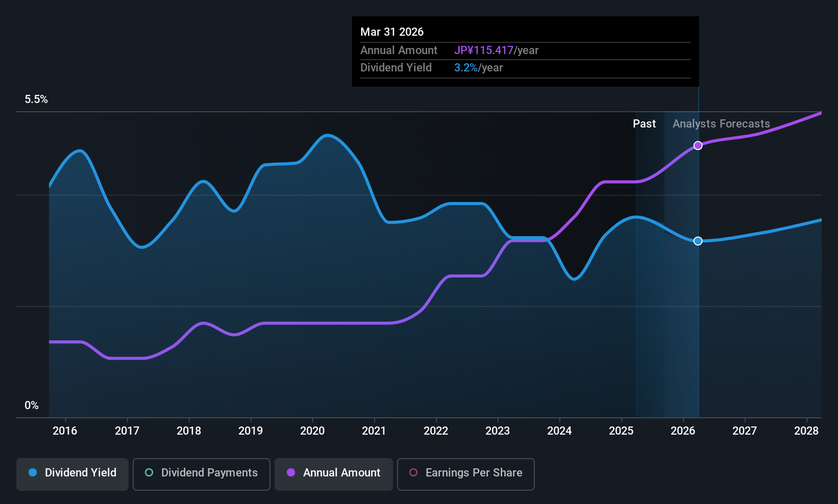Click the 2028 x-axis year label

pos(806,431)
